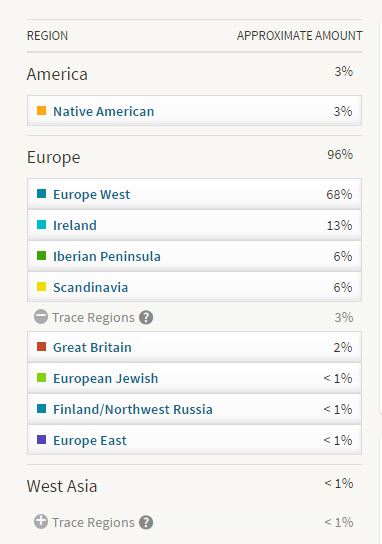Click the orange Native American color square

(x=42, y=111)
